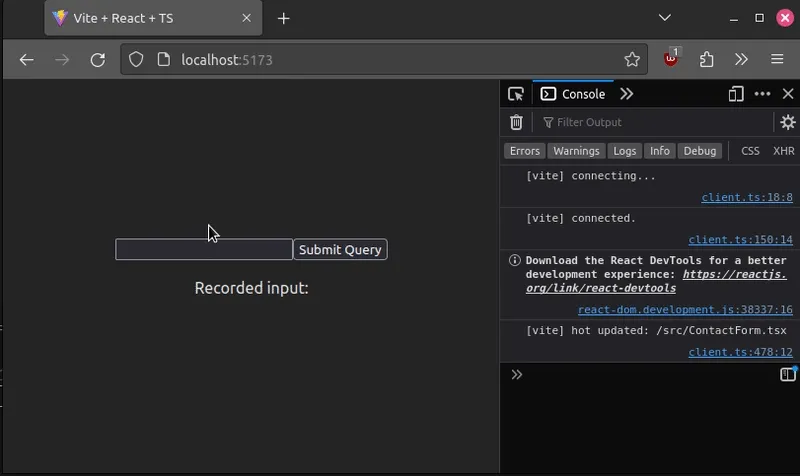Click the Submit Query button
The height and width of the screenshot is (476, 800).
tap(340, 249)
